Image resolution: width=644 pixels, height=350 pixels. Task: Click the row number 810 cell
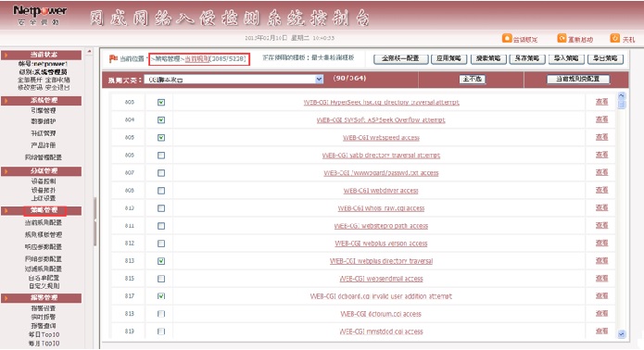(x=130, y=208)
